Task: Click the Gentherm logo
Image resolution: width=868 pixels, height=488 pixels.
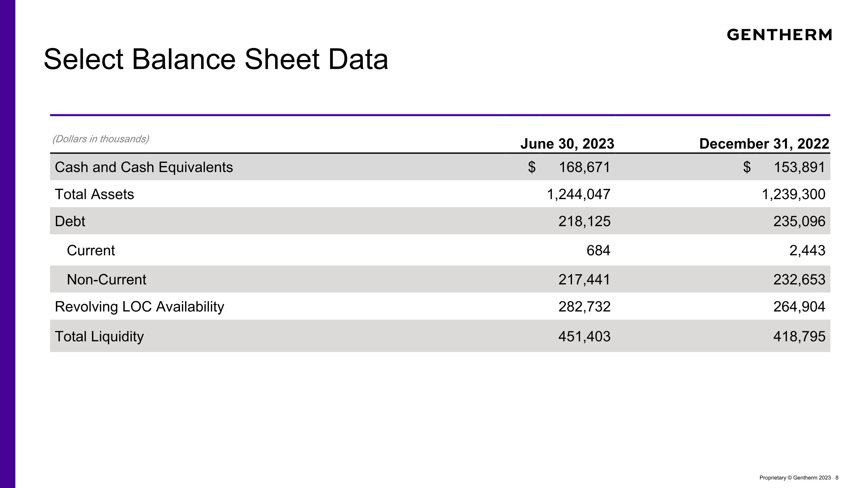Action: tap(779, 35)
